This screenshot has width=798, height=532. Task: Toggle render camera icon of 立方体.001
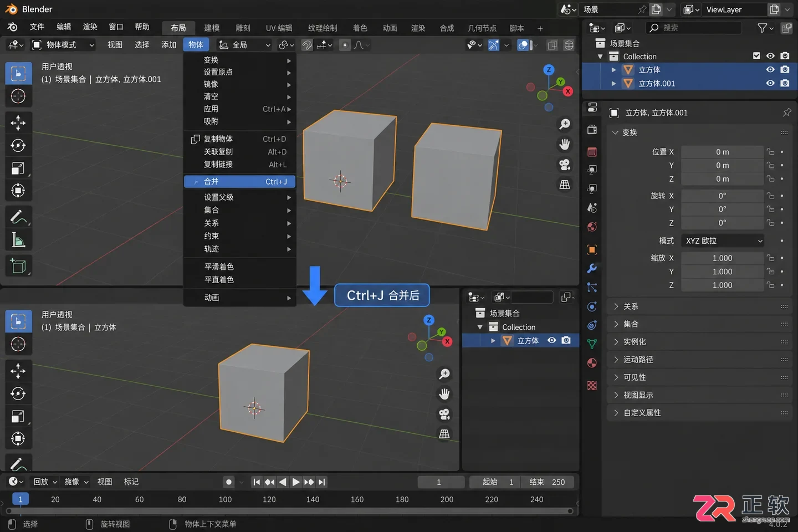click(785, 83)
